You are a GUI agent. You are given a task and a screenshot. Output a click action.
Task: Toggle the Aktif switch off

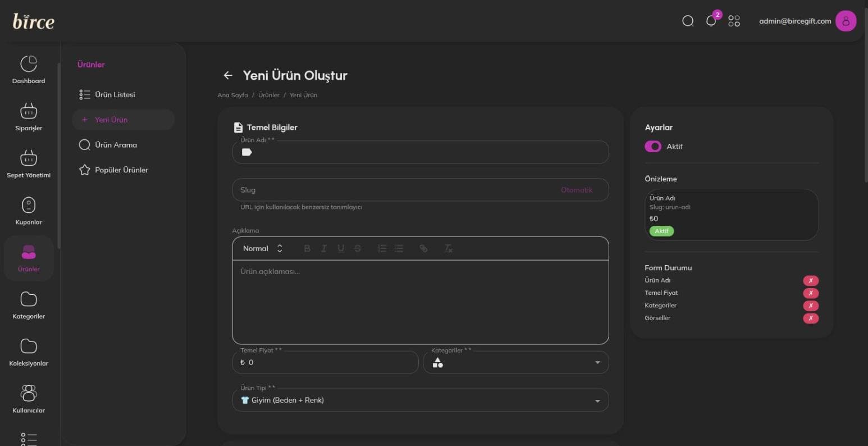[653, 146]
